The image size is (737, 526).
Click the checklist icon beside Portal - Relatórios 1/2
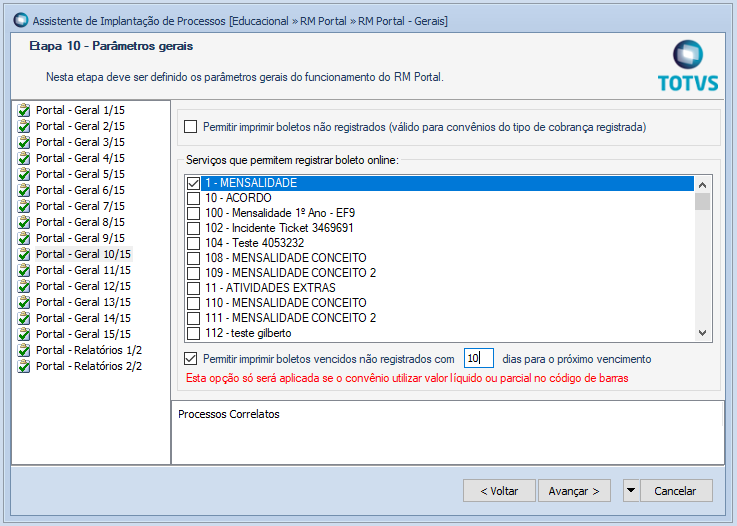point(24,350)
